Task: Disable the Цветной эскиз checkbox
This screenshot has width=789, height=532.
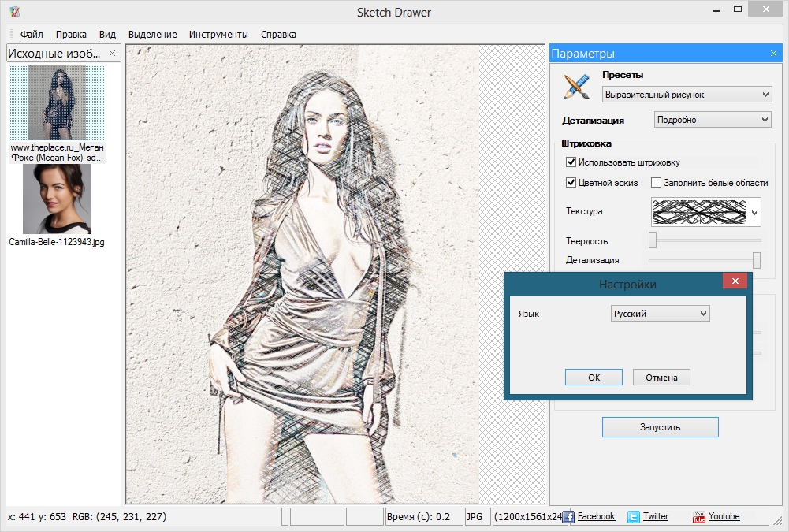Action: click(571, 183)
